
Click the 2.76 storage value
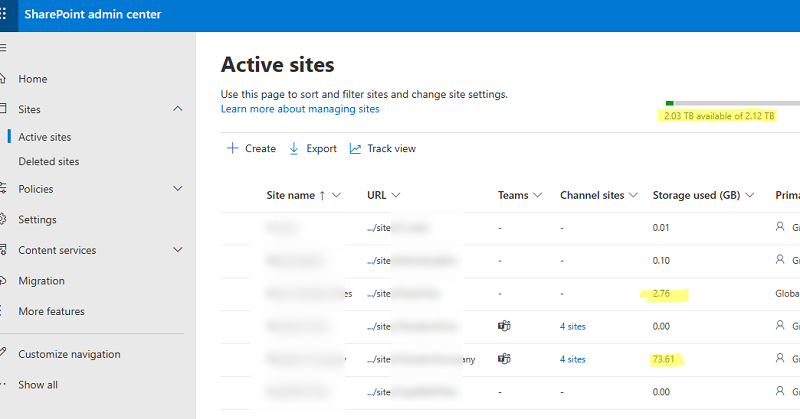(661, 293)
